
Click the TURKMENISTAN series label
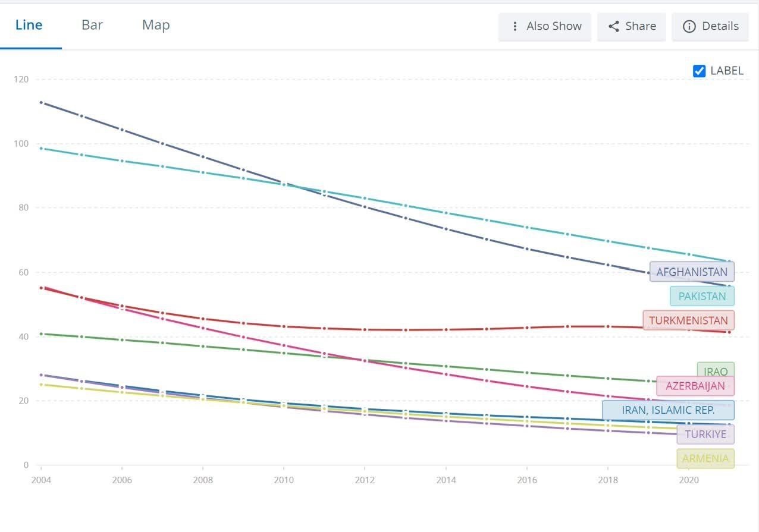(x=688, y=320)
